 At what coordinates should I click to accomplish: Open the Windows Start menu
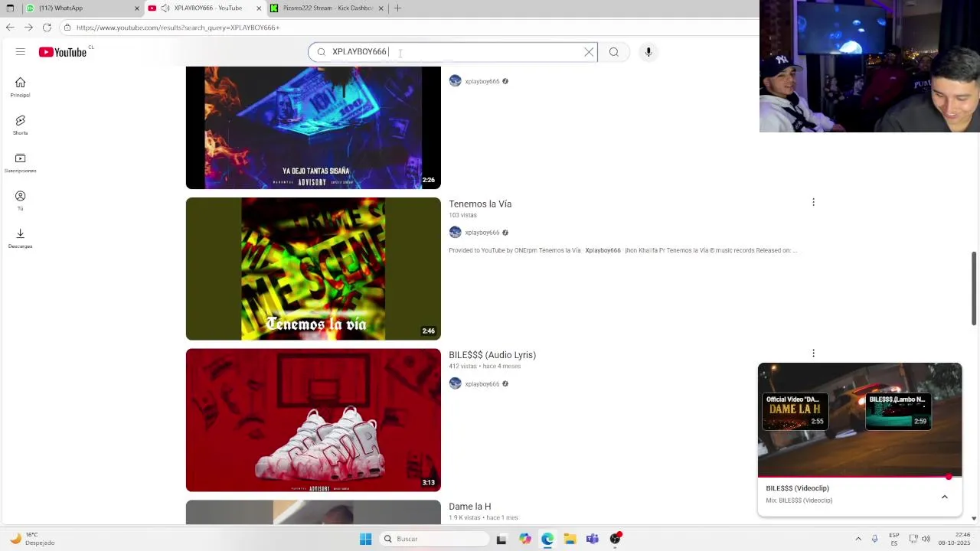tap(365, 539)
